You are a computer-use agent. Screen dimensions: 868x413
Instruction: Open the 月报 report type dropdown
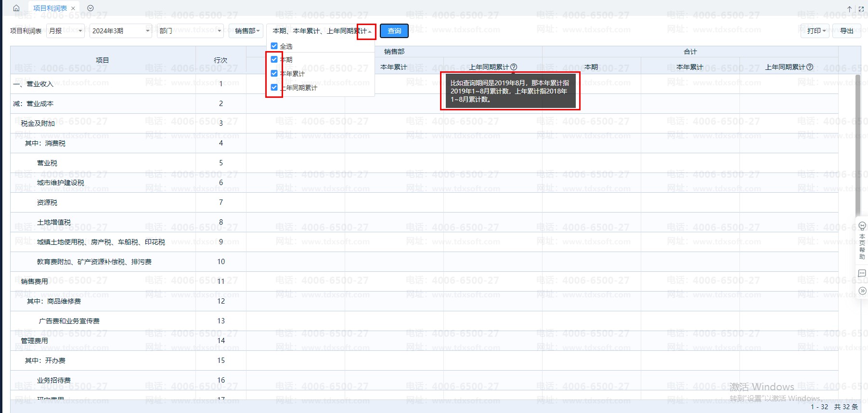(x=65, y=31)
